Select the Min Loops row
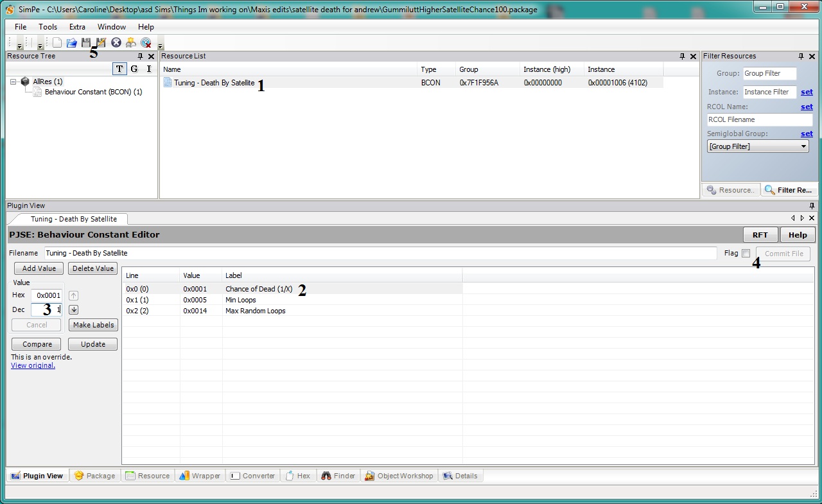This screenshot has width=822, height=504. click(292, 300)
